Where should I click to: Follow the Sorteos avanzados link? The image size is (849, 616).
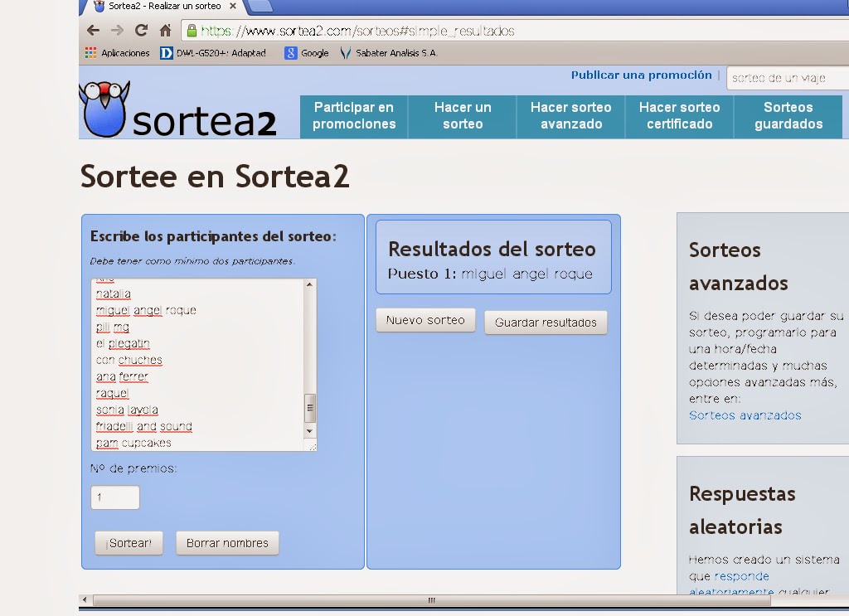[x=745, y=415]
